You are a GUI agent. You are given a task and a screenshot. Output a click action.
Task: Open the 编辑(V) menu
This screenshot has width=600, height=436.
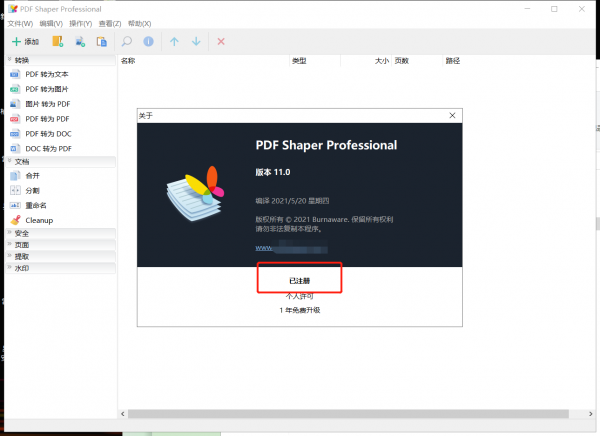pos(51,24)
